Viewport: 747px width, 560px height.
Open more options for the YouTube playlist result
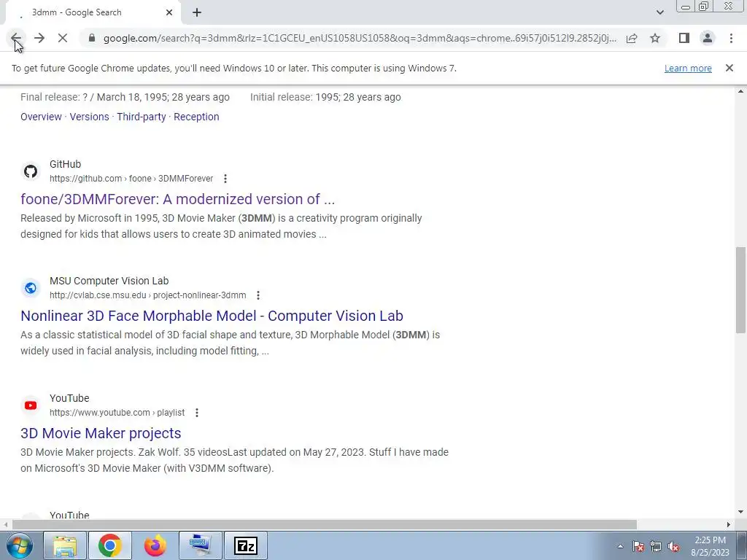(197, 413)
